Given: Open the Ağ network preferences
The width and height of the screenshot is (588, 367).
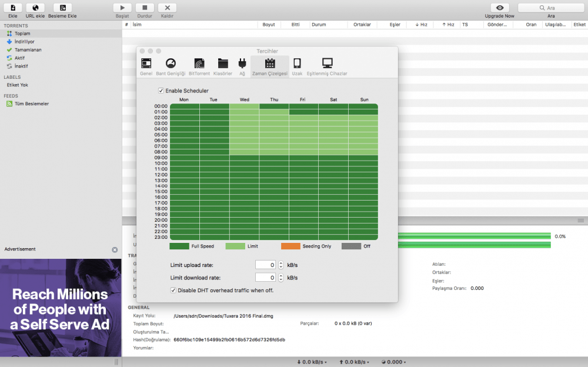Looking at the screenshot, I should tap(242, 67).
